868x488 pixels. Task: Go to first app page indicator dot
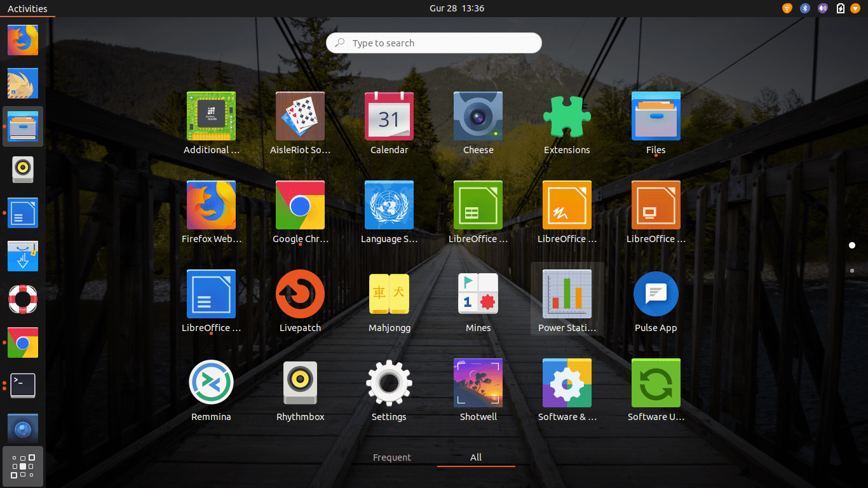tap(852, 245)
